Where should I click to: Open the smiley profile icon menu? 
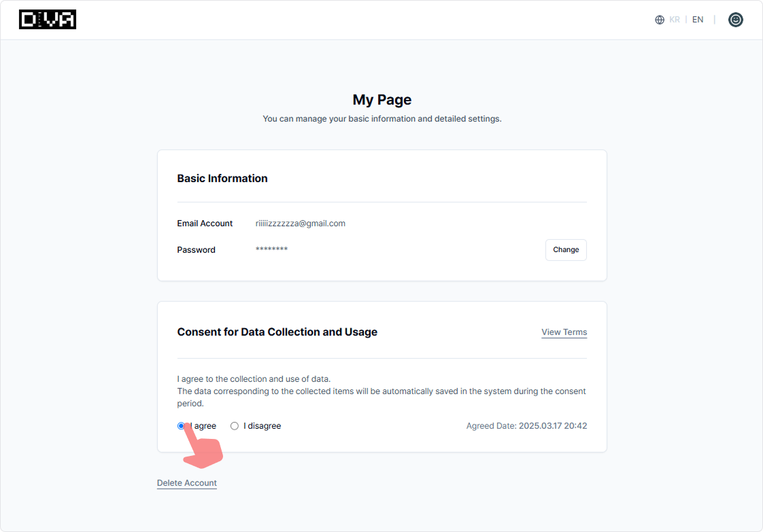pos(735,20)
